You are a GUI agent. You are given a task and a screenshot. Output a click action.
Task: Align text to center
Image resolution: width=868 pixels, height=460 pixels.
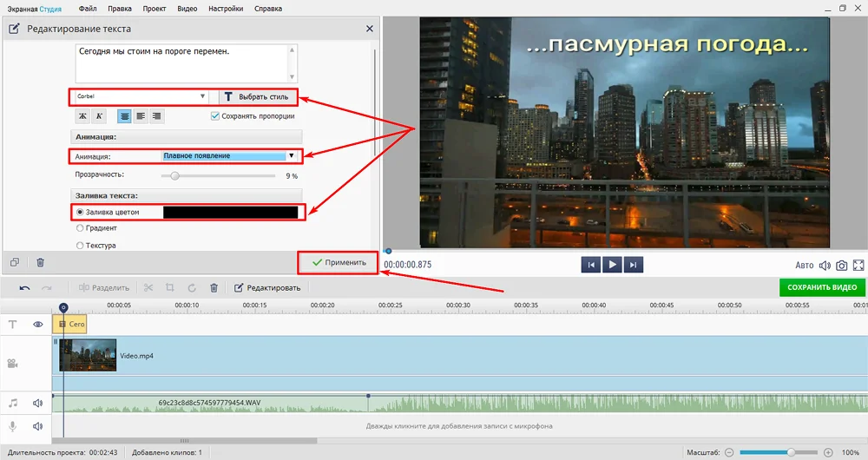point(124,116)
